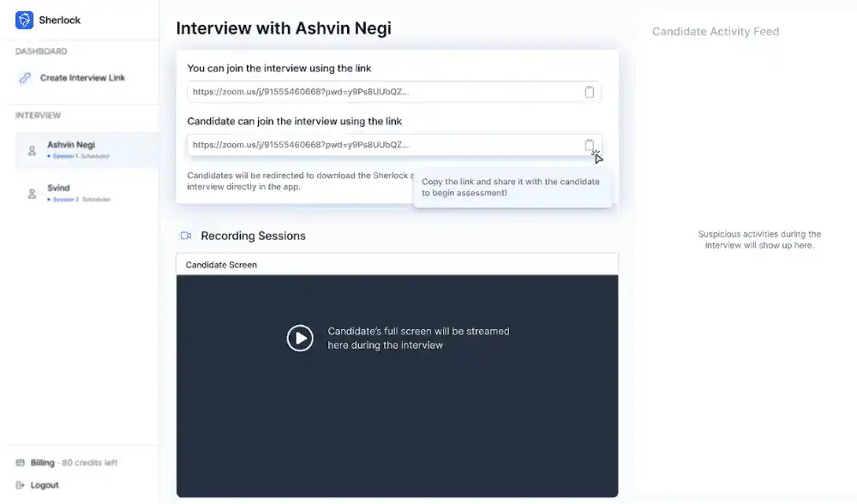Click the person icon next to Svind
This screenshot has height=504, width=857.
(x=33, y=194)
